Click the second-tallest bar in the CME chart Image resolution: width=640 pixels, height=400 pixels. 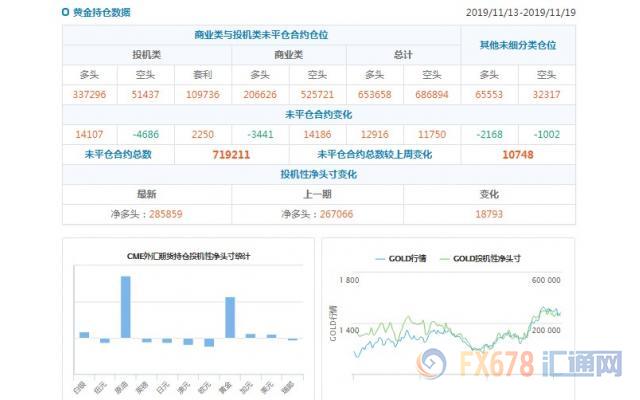[230, 318]
